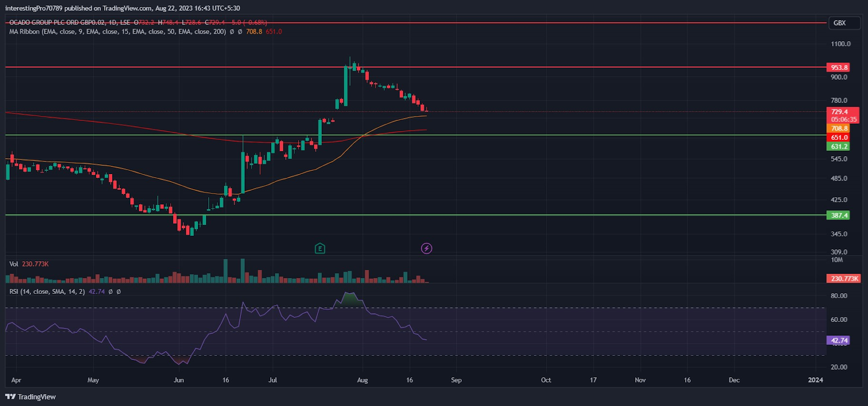Click the 545.0 price axis tick
Viewport: 868px width, 406px height.
click(839, 159)
